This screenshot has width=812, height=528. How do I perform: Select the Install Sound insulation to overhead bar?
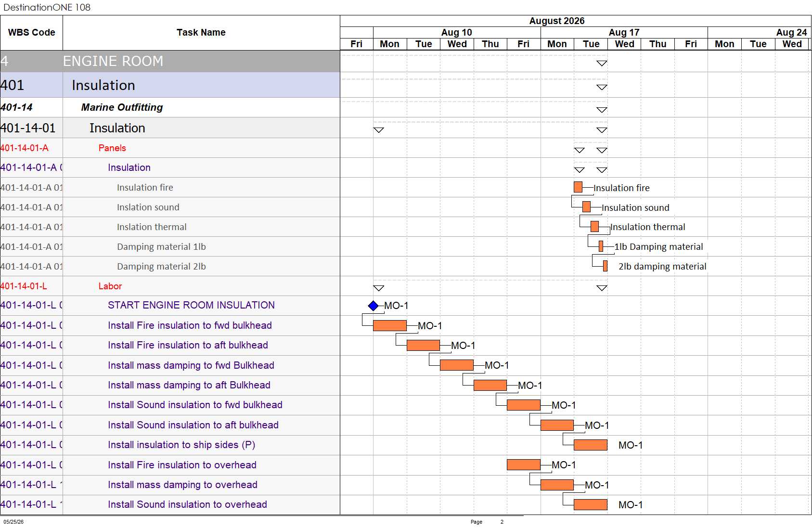pos(591,504)
